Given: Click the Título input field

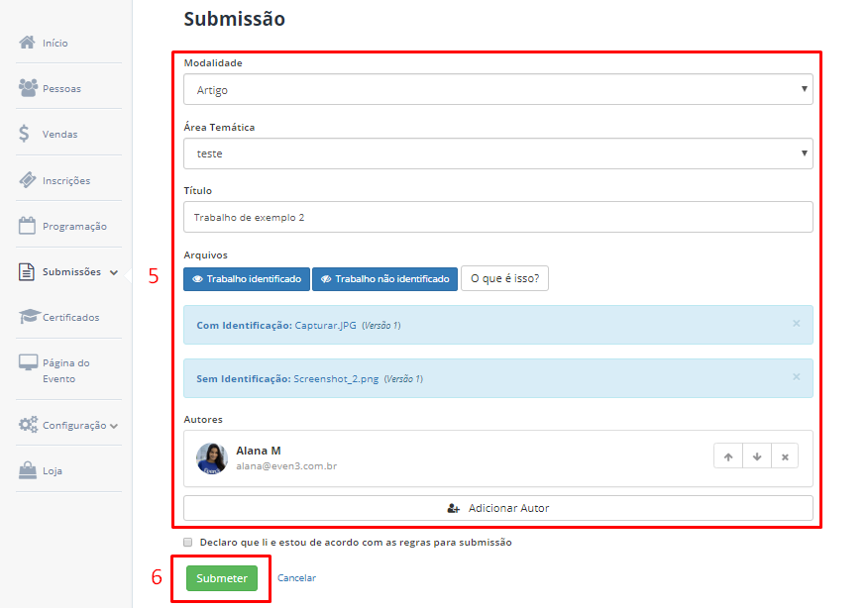Looking at the screenshot, I should click(x=498, y=217).
